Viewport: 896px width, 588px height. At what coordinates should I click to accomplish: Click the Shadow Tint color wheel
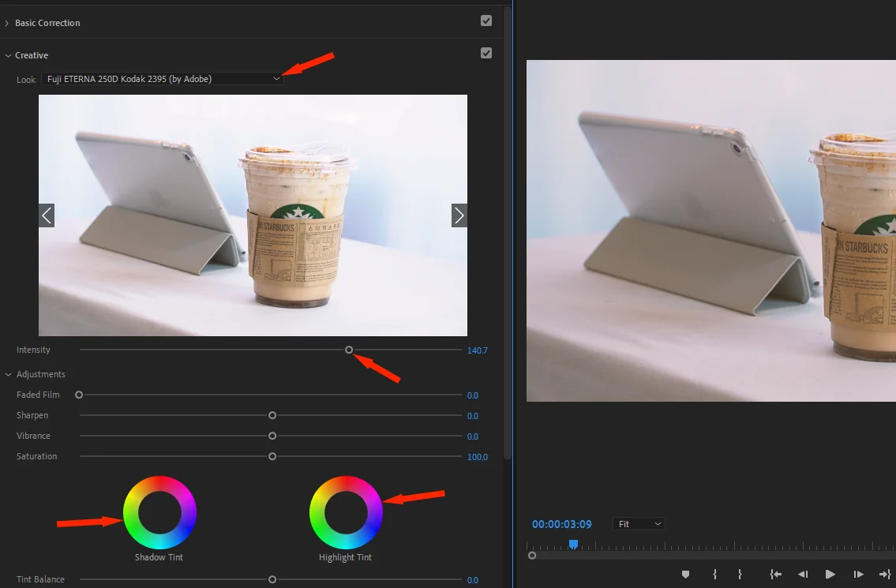coord(159,512)
